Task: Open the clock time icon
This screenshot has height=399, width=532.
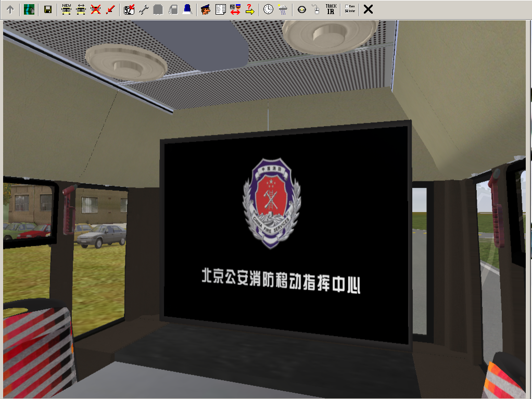Action: (x=268, y=9)
